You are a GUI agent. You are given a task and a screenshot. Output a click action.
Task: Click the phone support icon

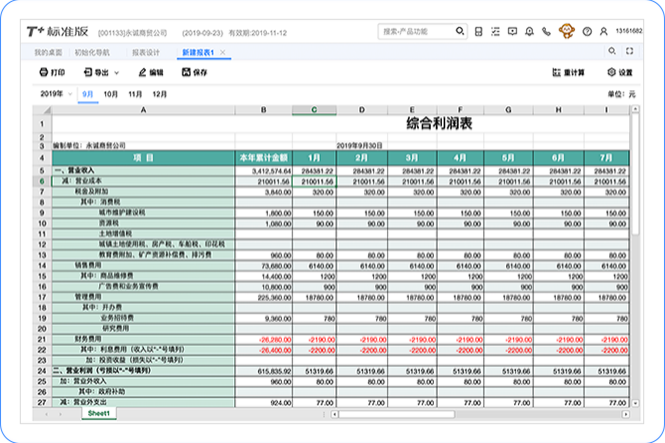point(546,31)
